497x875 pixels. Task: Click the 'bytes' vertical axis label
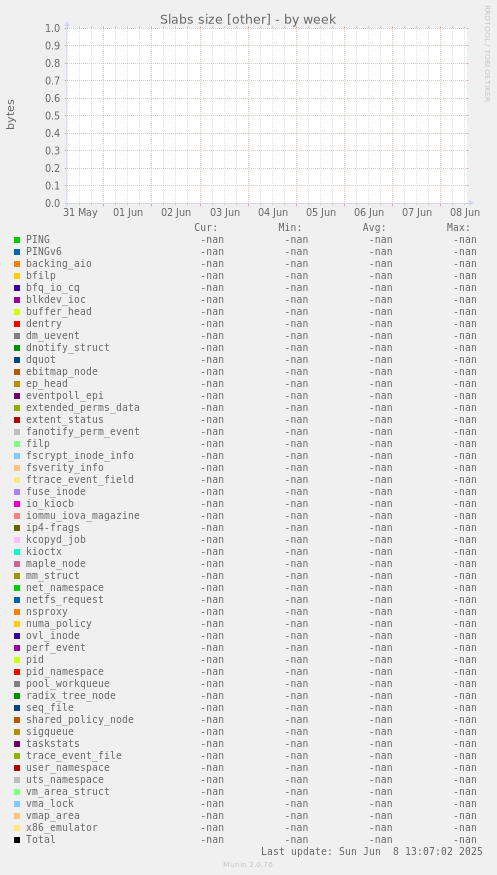tap(11, 114)
